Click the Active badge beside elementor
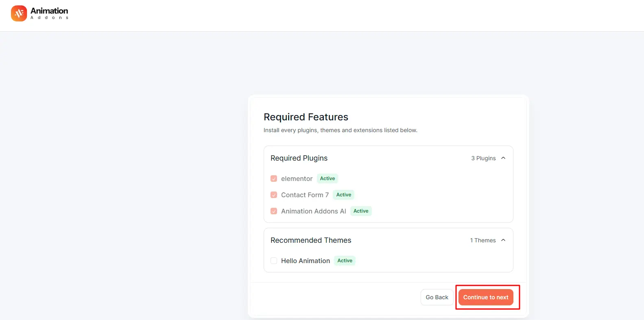Image resolution: width=644 pixels, height=320 pixels. (x=327, y=179)
